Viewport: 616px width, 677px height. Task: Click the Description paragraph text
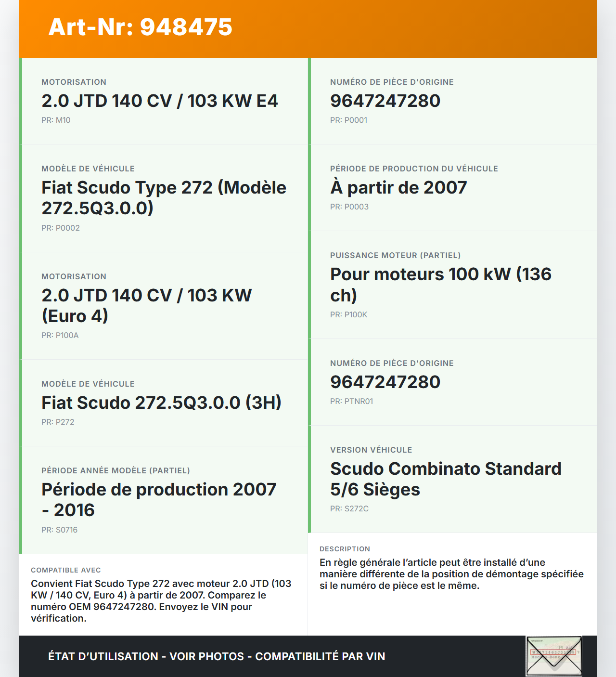(x=451, y=574)
